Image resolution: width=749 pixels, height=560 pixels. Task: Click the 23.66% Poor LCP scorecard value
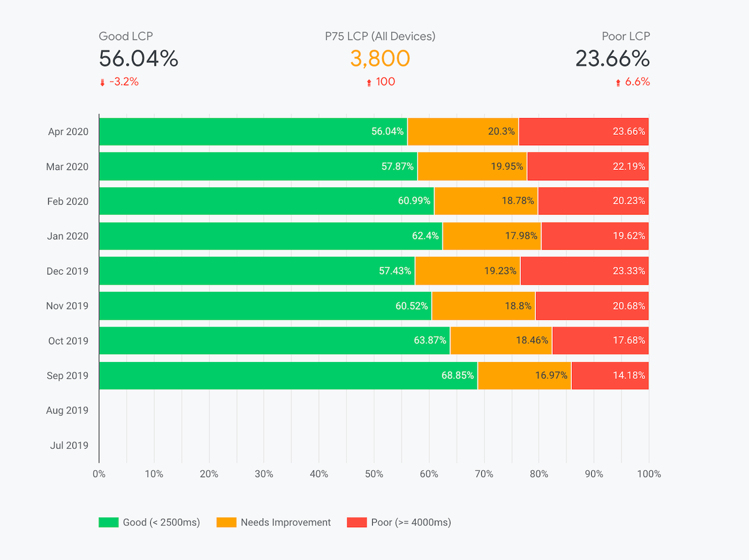pyautogui.click(x=612, y=59)
